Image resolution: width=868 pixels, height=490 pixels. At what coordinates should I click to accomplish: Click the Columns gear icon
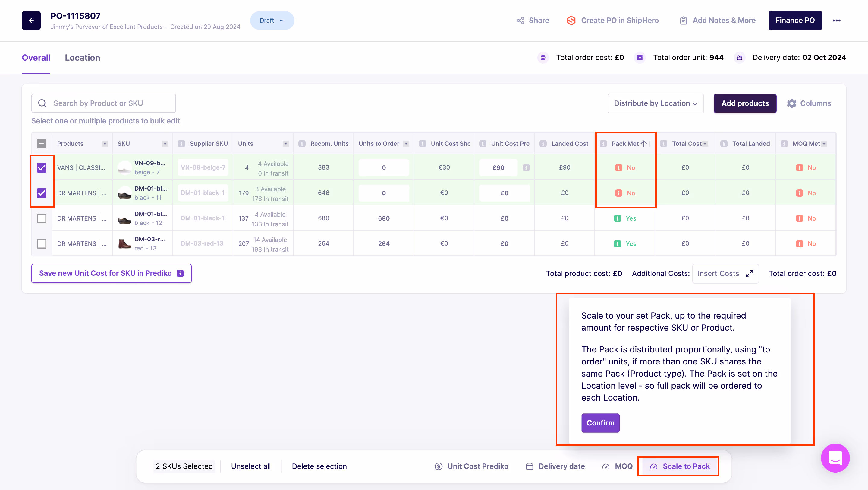click(791, 103)
